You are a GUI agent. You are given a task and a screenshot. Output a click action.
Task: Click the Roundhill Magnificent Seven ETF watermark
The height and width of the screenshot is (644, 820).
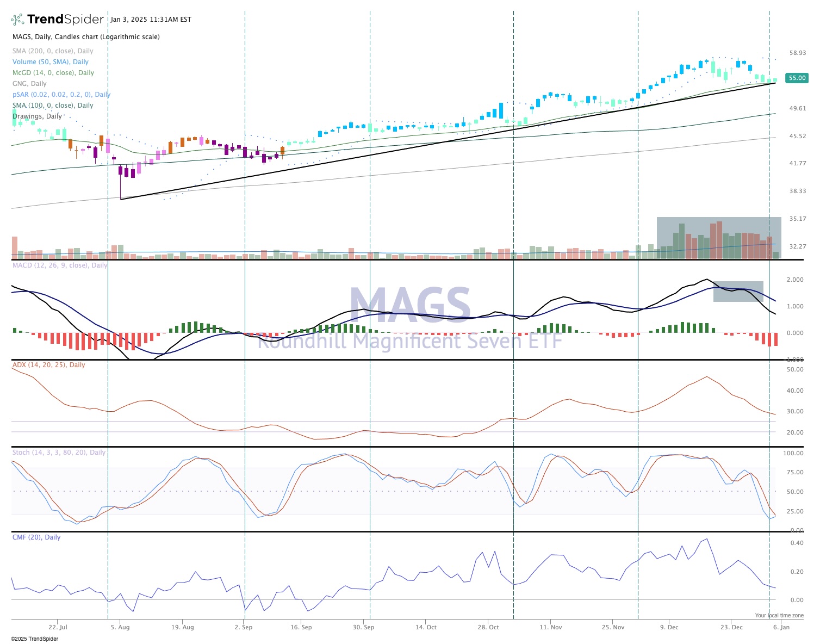410,341
